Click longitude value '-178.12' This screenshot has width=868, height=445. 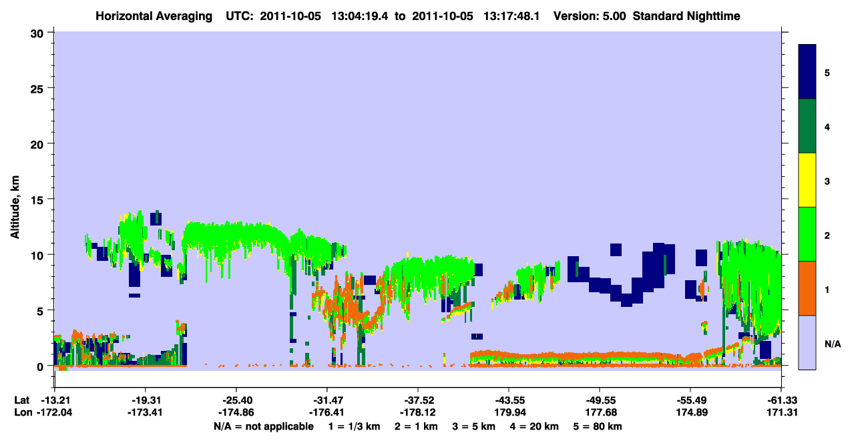click(x=418, y=413)
